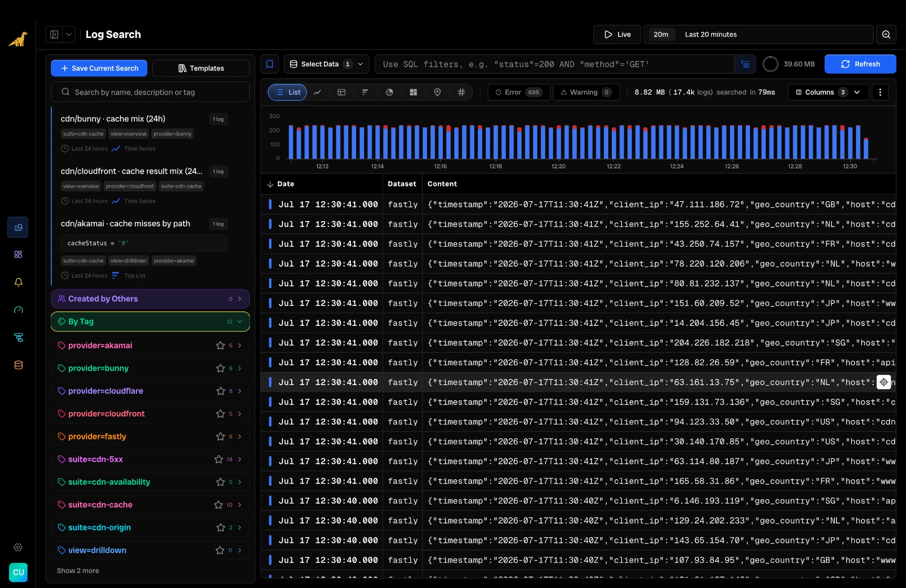Click Save Current Search button
This screenshot has height=588, width=906.
pyautogui.click(x=99, y=68)
